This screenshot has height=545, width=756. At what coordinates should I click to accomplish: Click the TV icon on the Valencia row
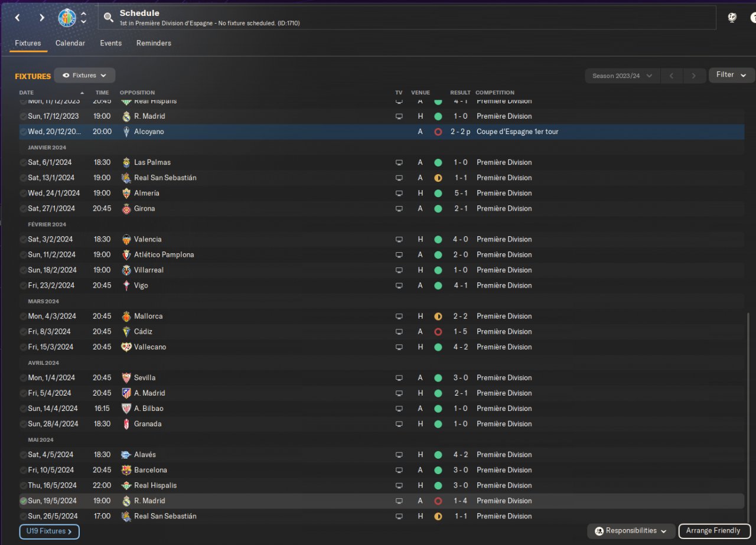399,239
